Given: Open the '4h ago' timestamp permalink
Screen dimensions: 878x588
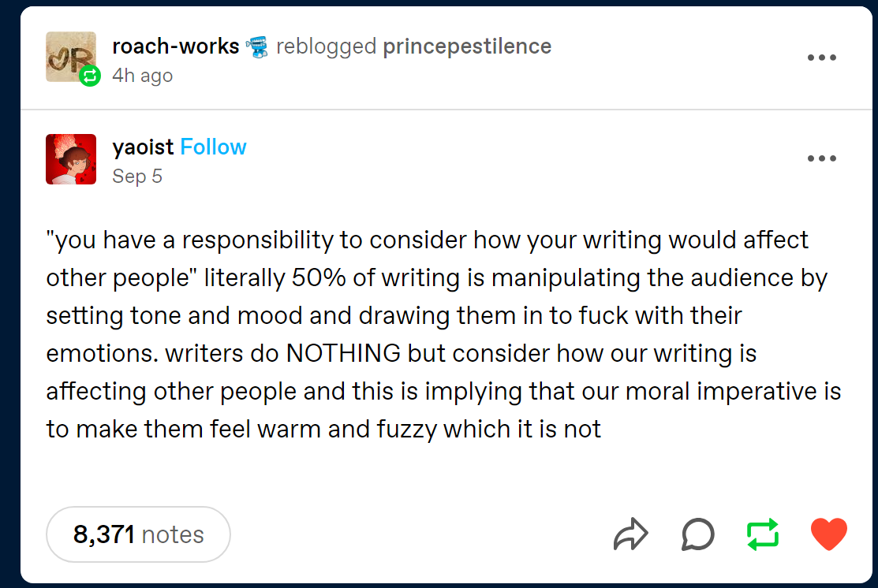Looking at the screenshot, I should point(142,76).
